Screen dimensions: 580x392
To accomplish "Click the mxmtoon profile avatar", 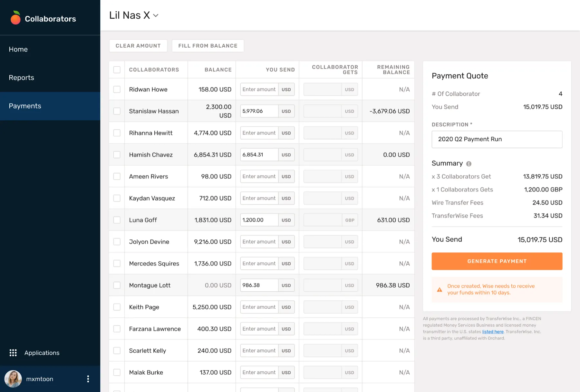I will [13, 379].
